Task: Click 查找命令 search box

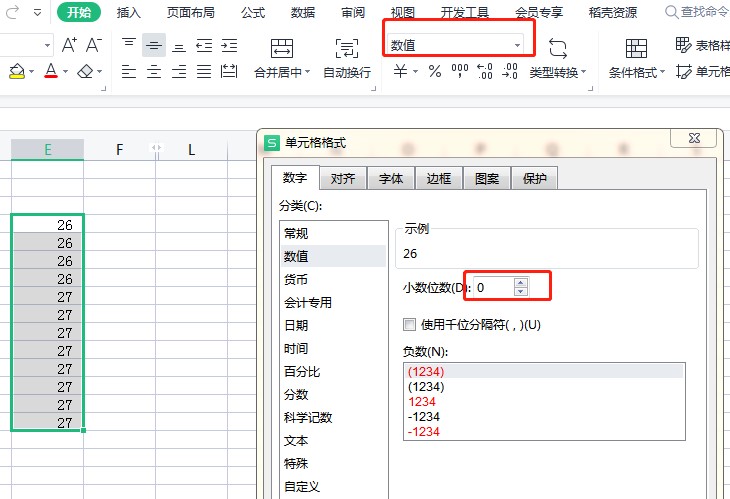Action: (x=697, y=12)
